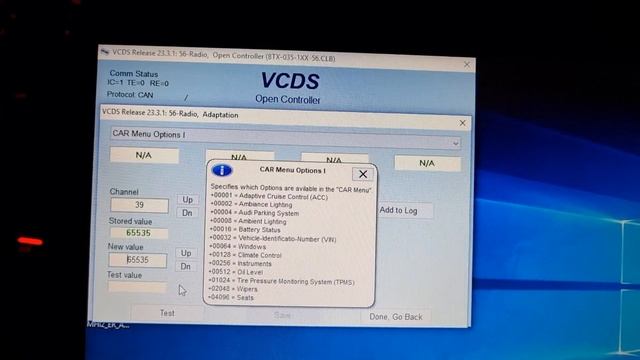
Task: Click the 'IC=1 TE=0 RE=0' status text
Action: (x=138, y=83)
